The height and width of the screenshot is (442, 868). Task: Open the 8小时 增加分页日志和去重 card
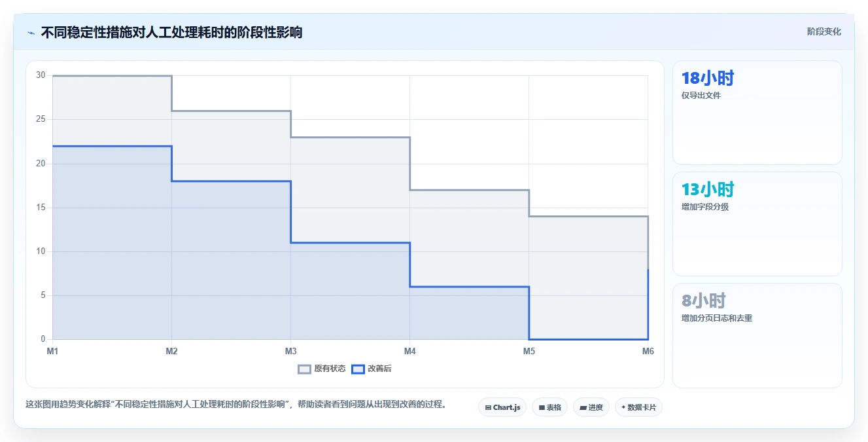point(757,335)
